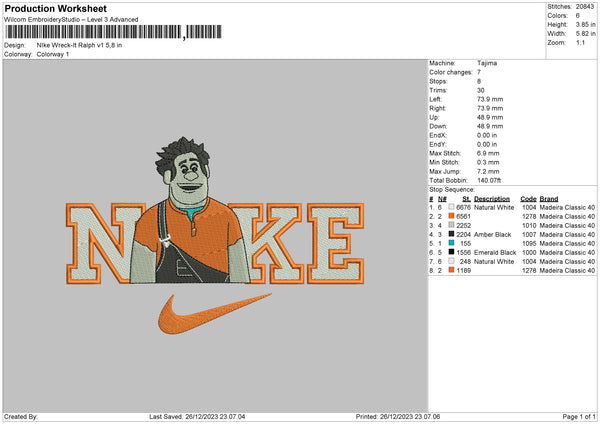
Task: Click the Max Jump value "7.2 mm"
Action: [488, 171]
